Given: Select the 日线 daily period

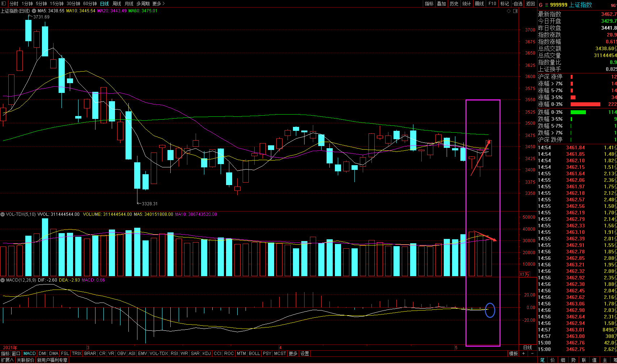Looking at the screenshot, I should coord(105,4).
